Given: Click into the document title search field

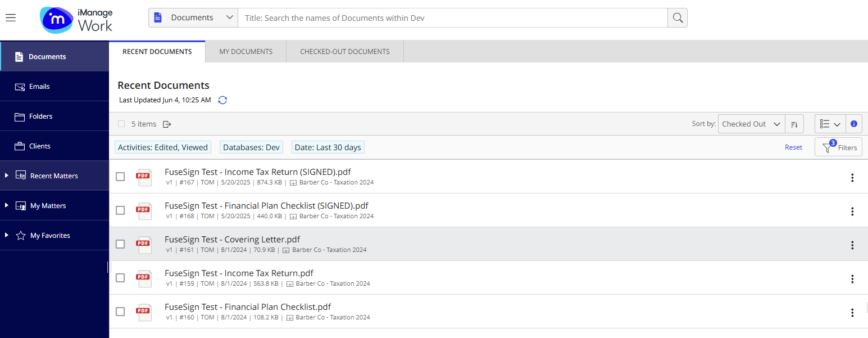Looking at the screenshot, I should pos(452,18).
